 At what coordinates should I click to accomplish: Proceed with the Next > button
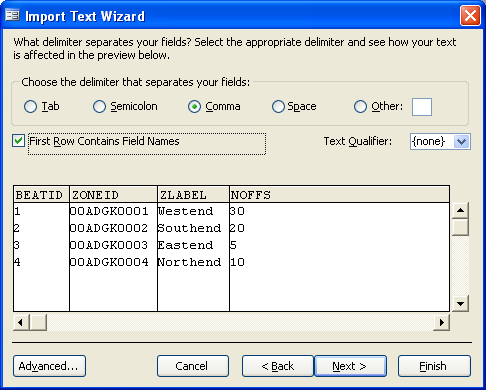(x=350, y=366)
